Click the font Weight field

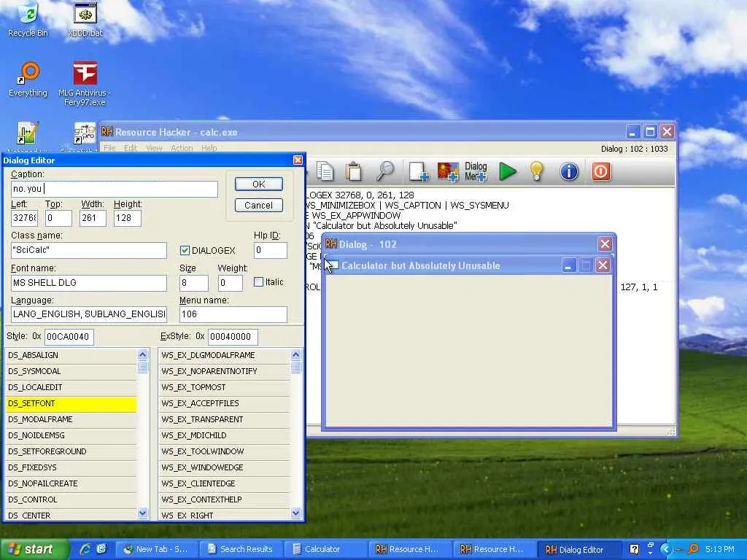230,283
